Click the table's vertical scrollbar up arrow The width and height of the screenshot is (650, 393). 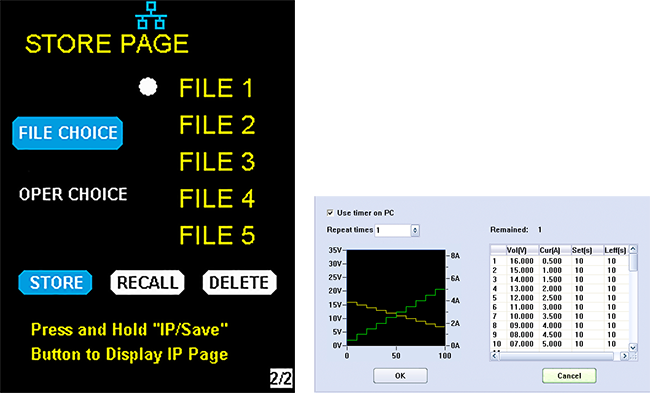633,249
